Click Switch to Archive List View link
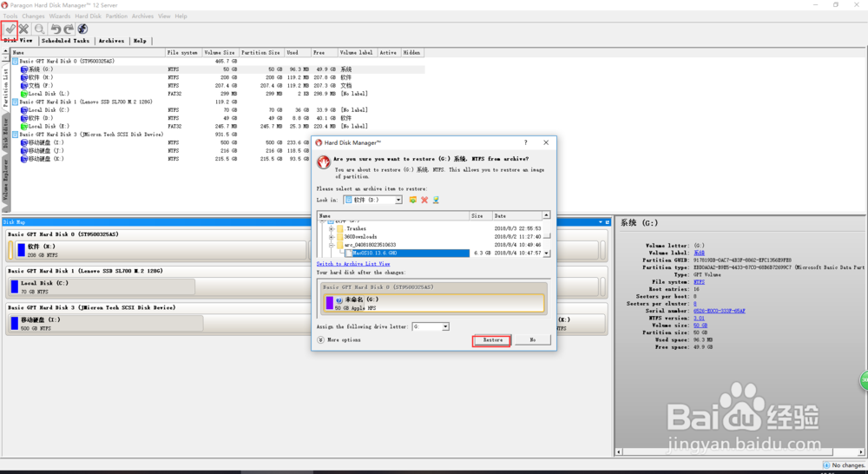868x474 pixels. [x=353, y=264]
